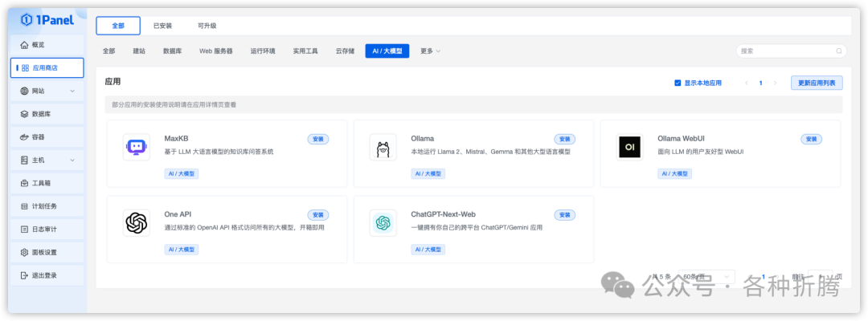Select the AI / 大模型 category
This screenshot has width=868, height=321.
[387, 51]
